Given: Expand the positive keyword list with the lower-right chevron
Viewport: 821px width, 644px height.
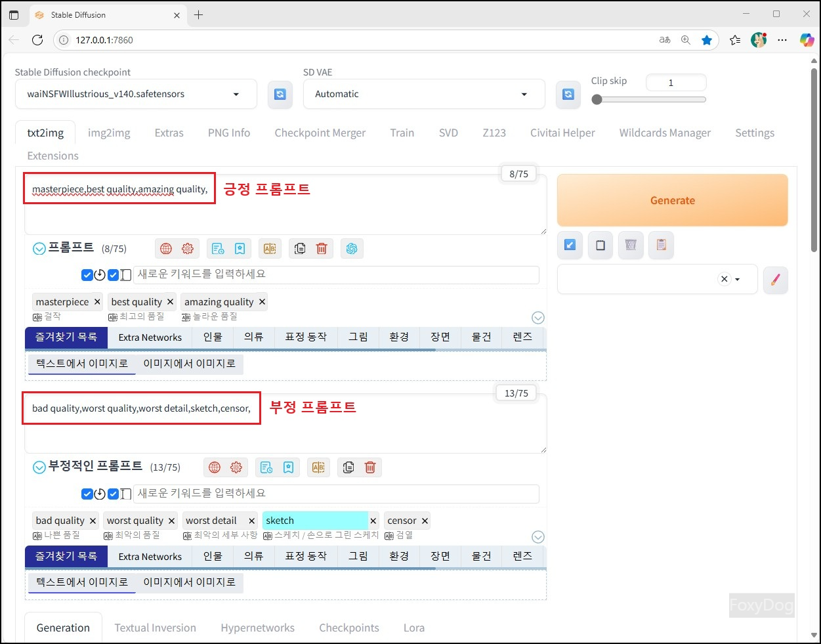Looking at the screenshot, I should tap(538, 318).
